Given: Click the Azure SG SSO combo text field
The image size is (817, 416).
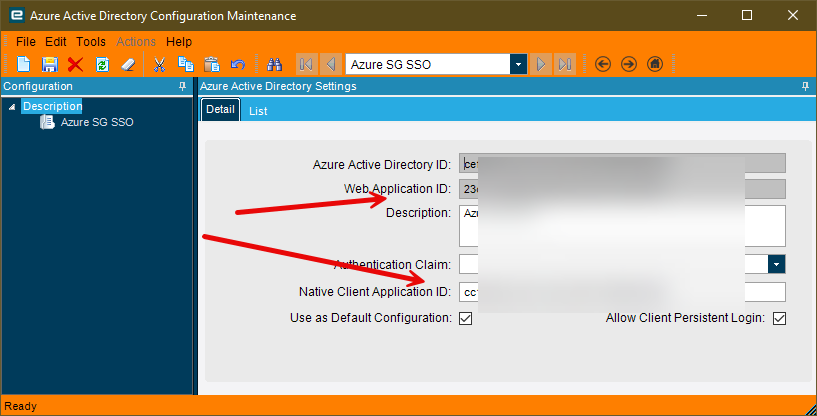Looking at the screenshot, I should 428,64.
